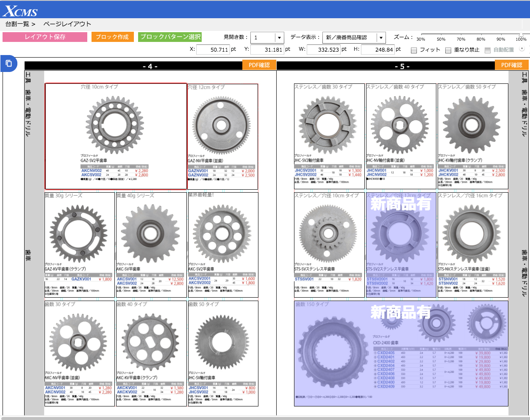Select highlighted ステンレス／穴径 12cm タイプ block

pos(401,245)
